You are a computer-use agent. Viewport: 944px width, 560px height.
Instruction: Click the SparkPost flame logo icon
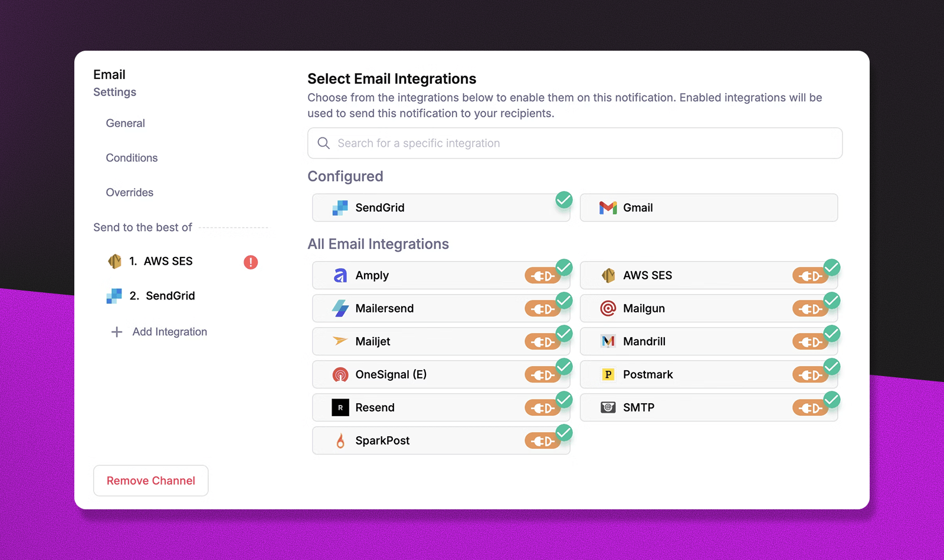(340, 441)
